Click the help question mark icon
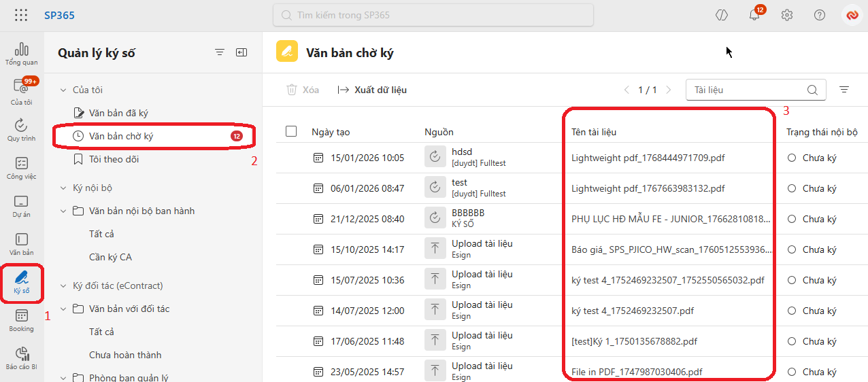Screen dimensions: 868x382 point(820,15)
